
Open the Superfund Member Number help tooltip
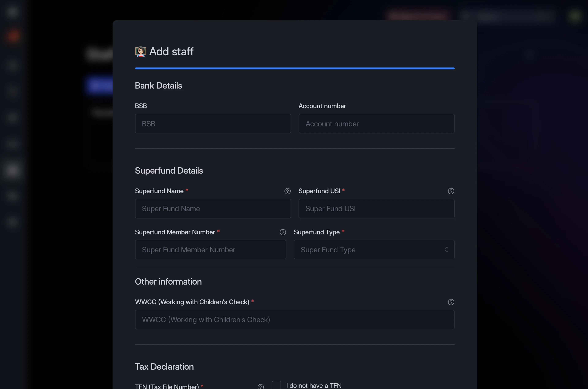(x=283, y=232)
